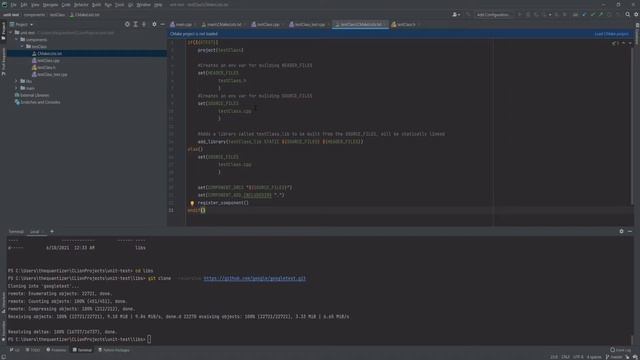Click the expand all icon in Project panel

[x=136, y=24]
